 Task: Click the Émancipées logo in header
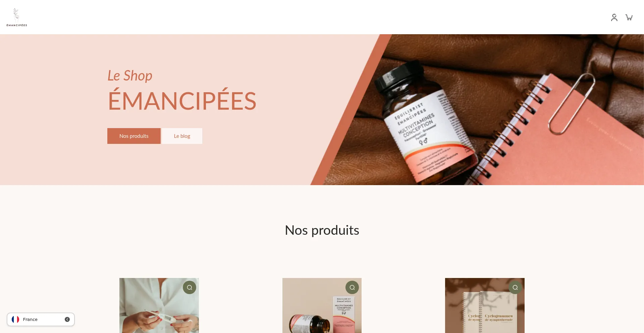point(17,17)
